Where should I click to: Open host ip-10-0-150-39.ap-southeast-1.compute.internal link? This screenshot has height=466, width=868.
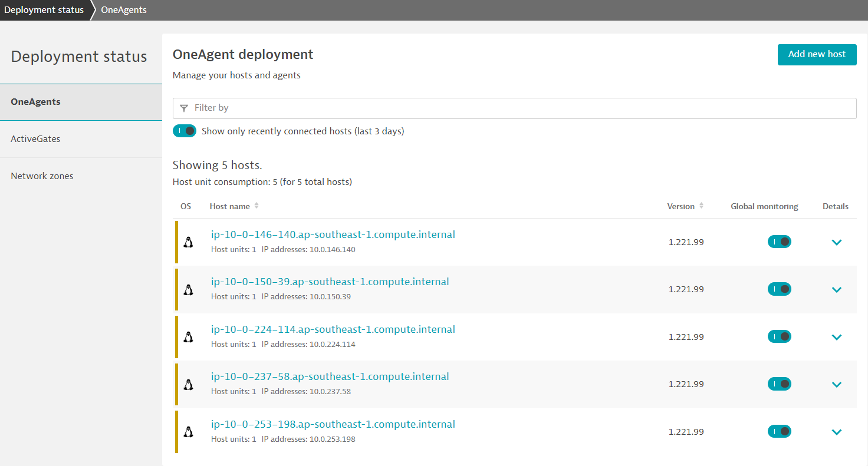(x=330, y=282)
